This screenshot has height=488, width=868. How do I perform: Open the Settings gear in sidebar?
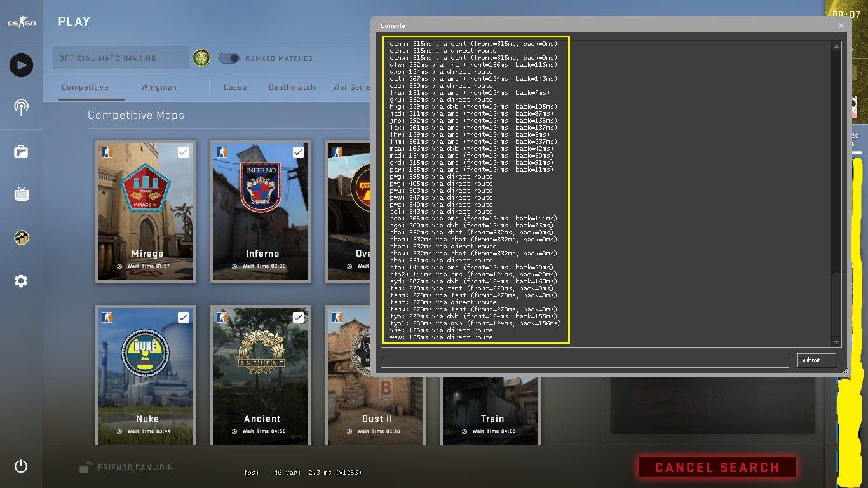[21, 281]
